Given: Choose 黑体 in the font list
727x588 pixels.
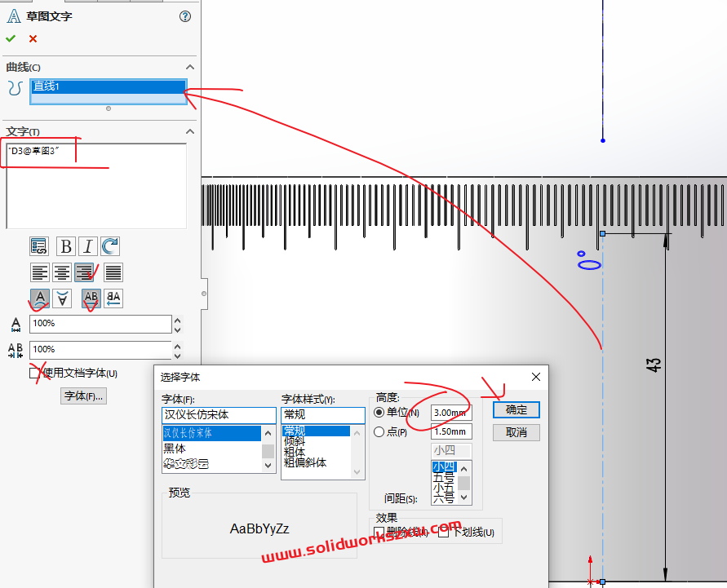Looking at the screenshot, I should (175, 449).
